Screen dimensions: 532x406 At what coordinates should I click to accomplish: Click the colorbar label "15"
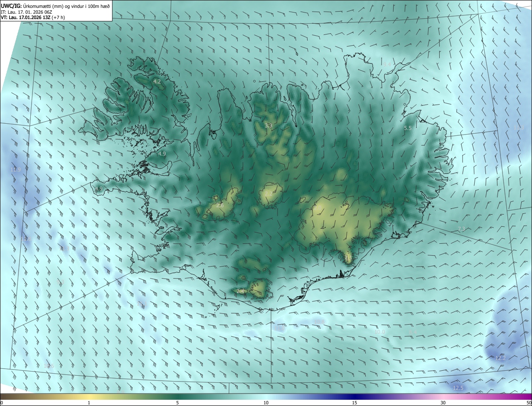[x=355, y=403]
